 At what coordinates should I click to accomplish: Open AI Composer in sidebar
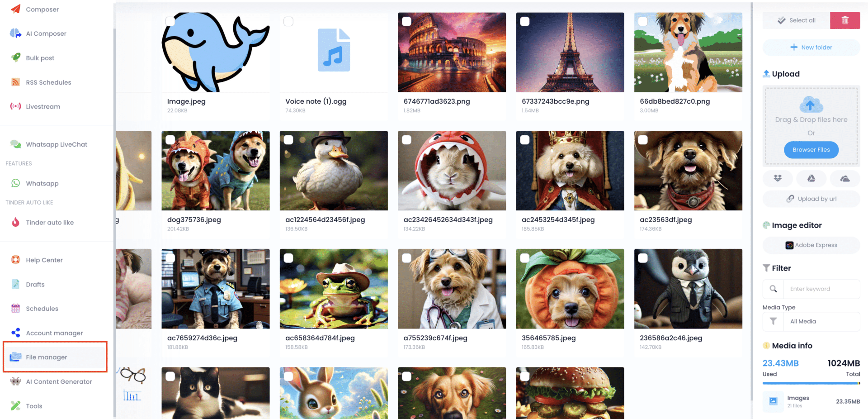[46, 33]
